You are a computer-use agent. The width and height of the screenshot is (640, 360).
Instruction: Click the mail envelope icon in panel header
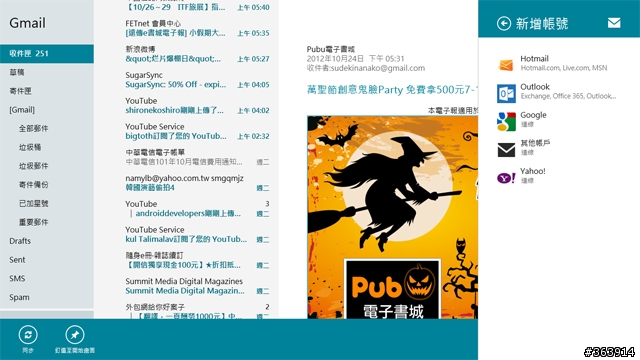tap(614, 23)
